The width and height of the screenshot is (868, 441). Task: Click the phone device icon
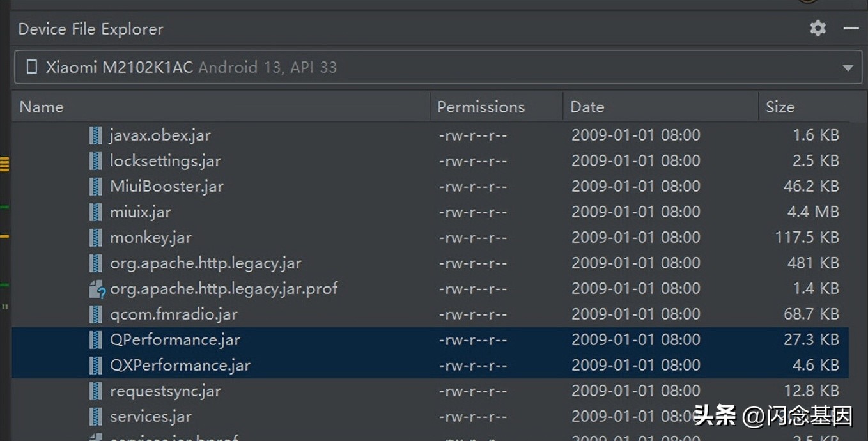[x=31, y=67]
